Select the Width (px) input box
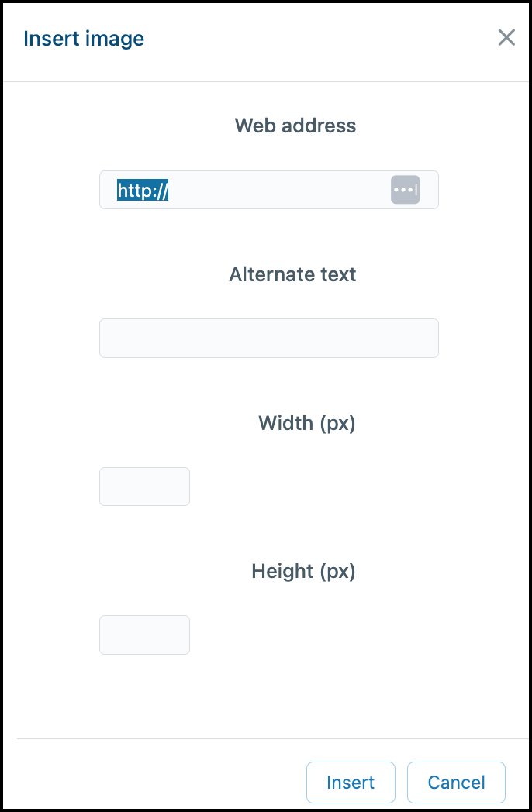 click(145, 487)
